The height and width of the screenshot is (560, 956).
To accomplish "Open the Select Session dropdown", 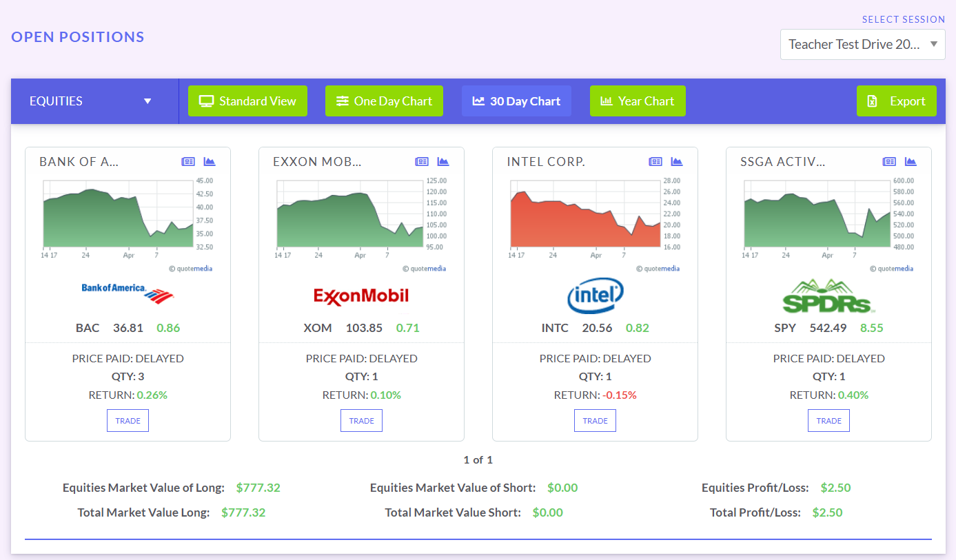I will pyautogui.click(x=863, y=44).
